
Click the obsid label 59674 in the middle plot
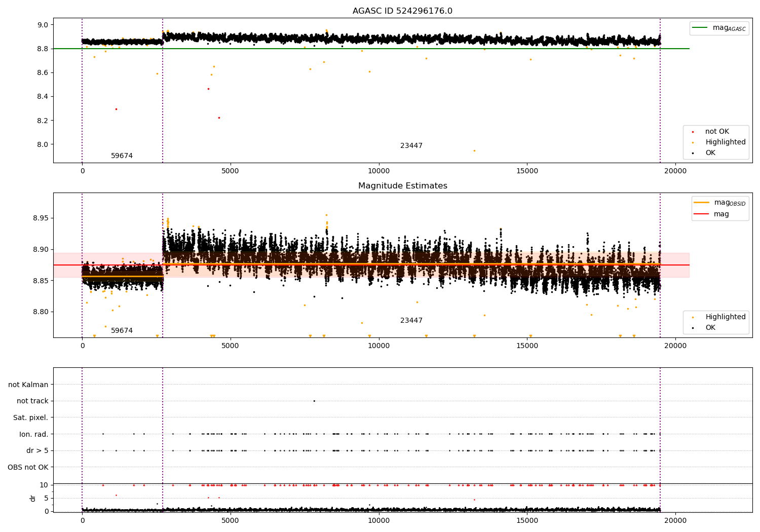tap(122, 331)
